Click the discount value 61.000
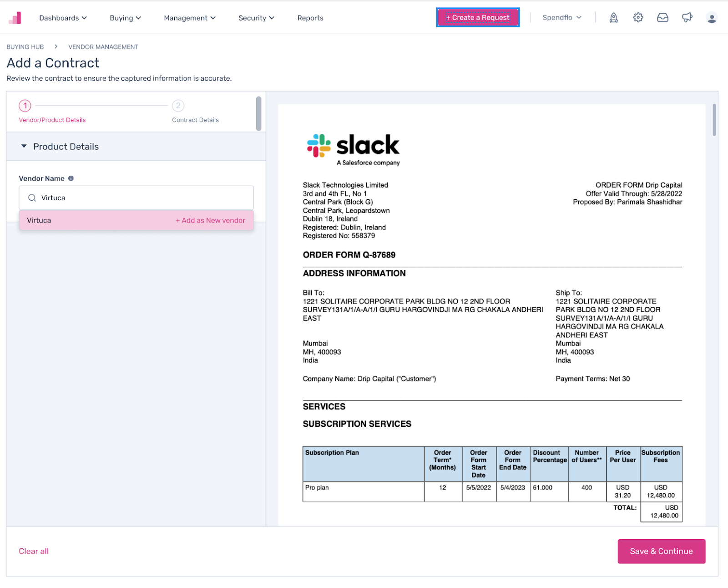Screen dimensions: 728x588 click(543, 487)
